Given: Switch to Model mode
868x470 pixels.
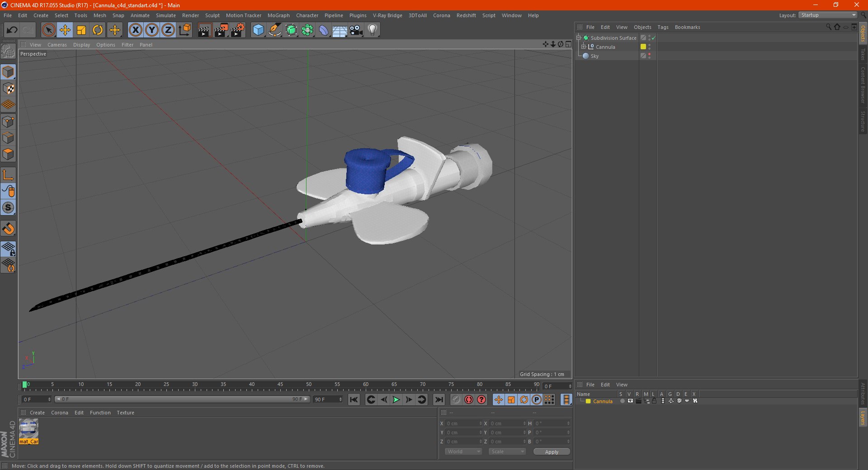Looking at the screenshot, I should tap(9, 72).
